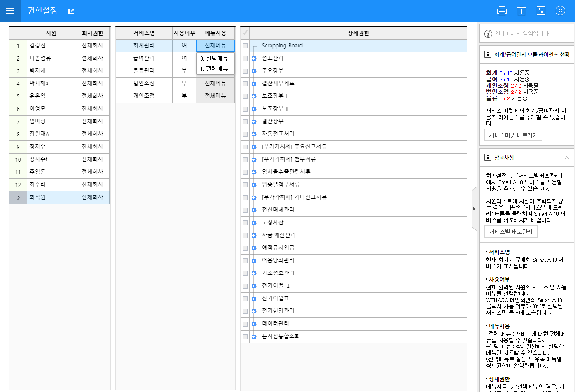Click the print icon in header

click(x=502, y=11)
